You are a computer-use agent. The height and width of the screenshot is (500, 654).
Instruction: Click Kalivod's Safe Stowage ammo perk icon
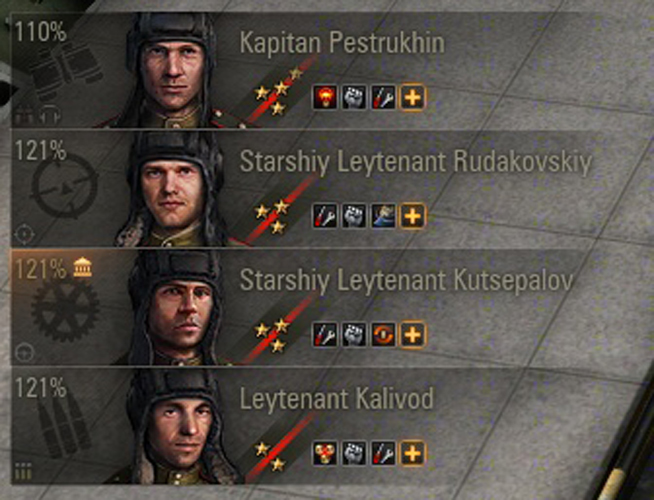click(x=325, y=453)
